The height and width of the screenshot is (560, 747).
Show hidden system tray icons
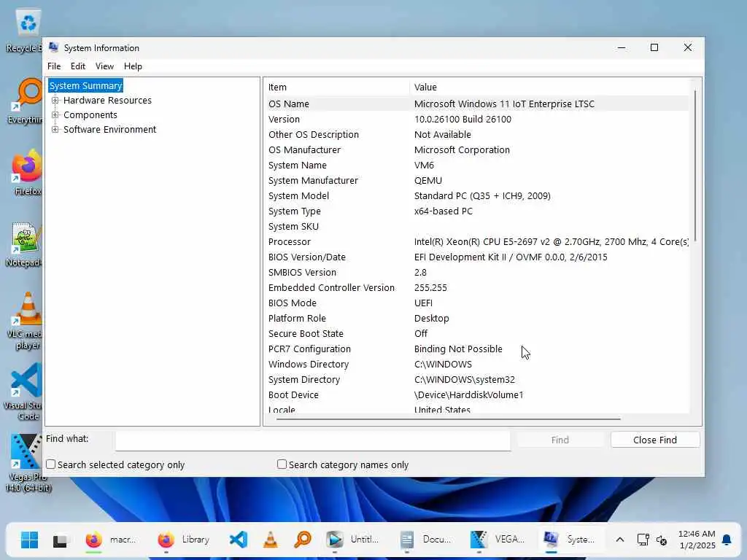click(620, 540)
